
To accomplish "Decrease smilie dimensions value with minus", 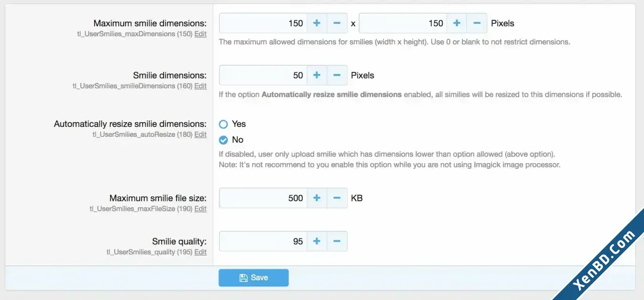I will click(x=337, y=75).
